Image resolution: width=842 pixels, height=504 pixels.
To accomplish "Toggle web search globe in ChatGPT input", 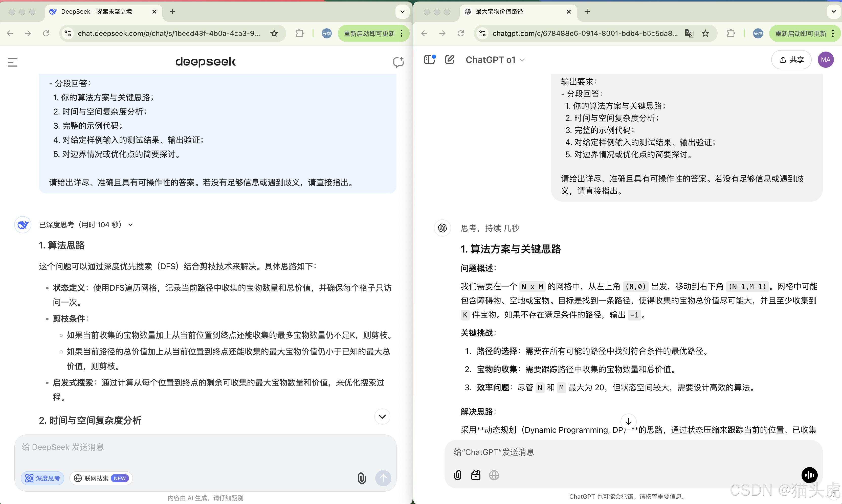I will coord(494,475).
